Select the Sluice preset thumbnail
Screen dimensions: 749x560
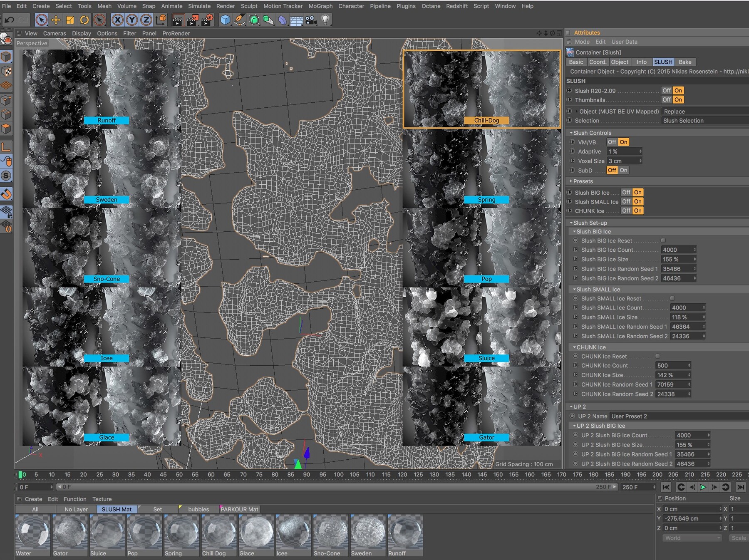[x=482, y=327]
